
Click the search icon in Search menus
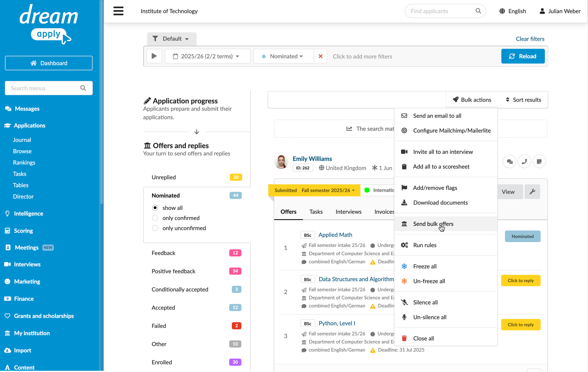83,88
